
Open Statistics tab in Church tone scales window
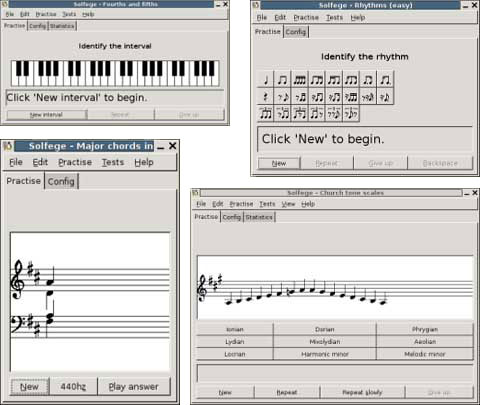(259, 217)
